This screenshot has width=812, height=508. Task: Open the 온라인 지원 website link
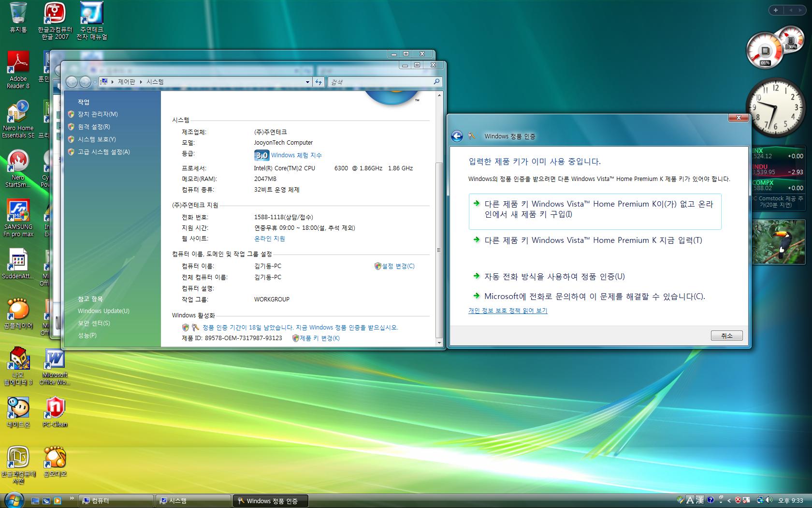pos(270,239)
